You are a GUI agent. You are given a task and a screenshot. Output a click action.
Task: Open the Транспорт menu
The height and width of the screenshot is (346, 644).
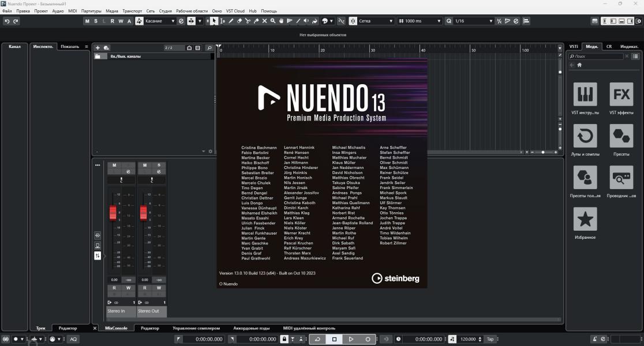click(x=132, y=11)
